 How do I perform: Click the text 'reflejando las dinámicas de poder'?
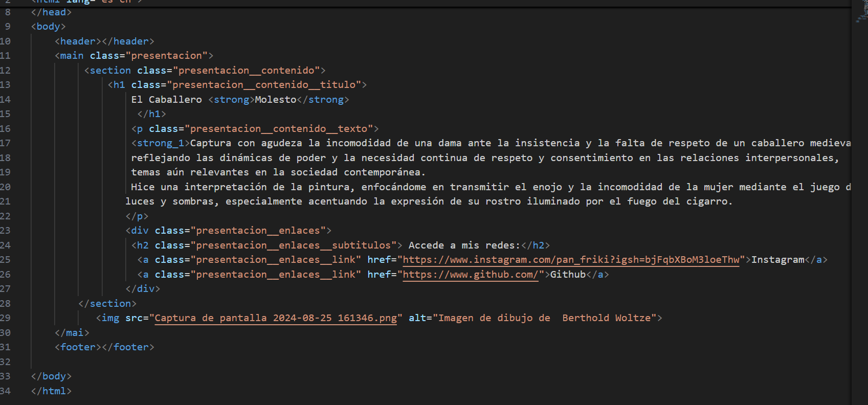[x=228, y=158]
